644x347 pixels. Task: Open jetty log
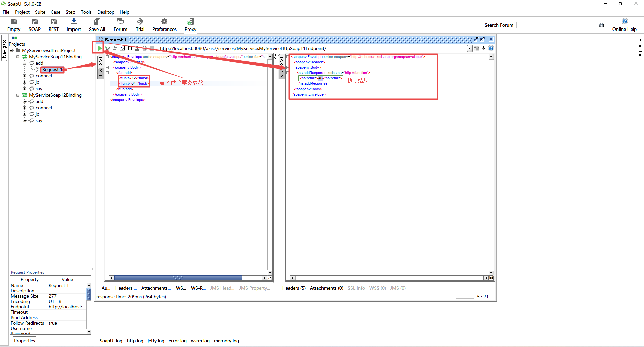(156, 341)
